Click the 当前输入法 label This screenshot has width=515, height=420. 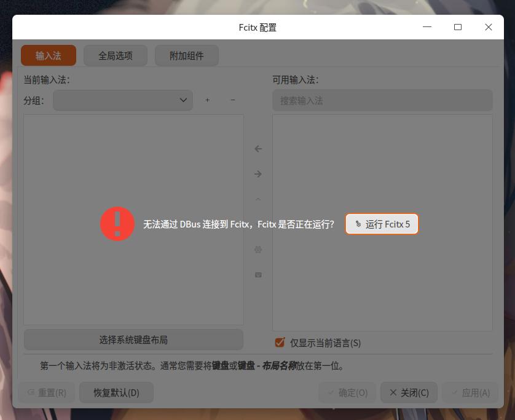pos(47,80)
